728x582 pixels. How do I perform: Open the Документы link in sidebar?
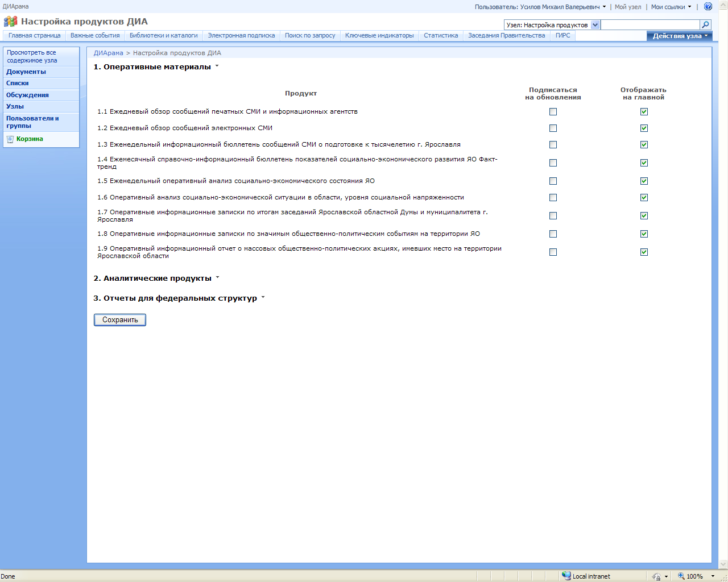(26, 72)
